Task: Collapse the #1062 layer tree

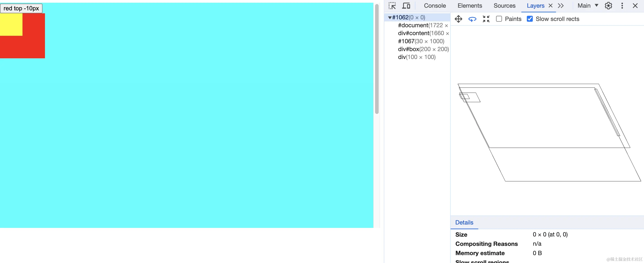Action: (390, 17)
